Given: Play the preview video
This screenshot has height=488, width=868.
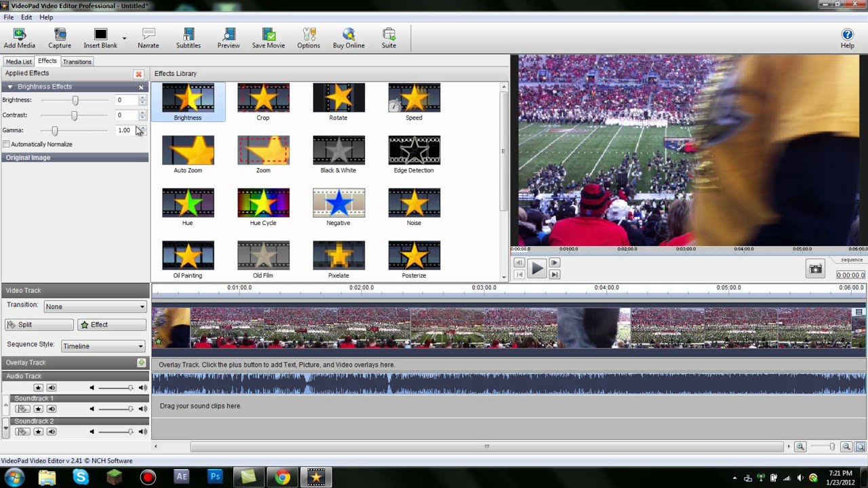Looking at the screenshot, I should [536, 268].
